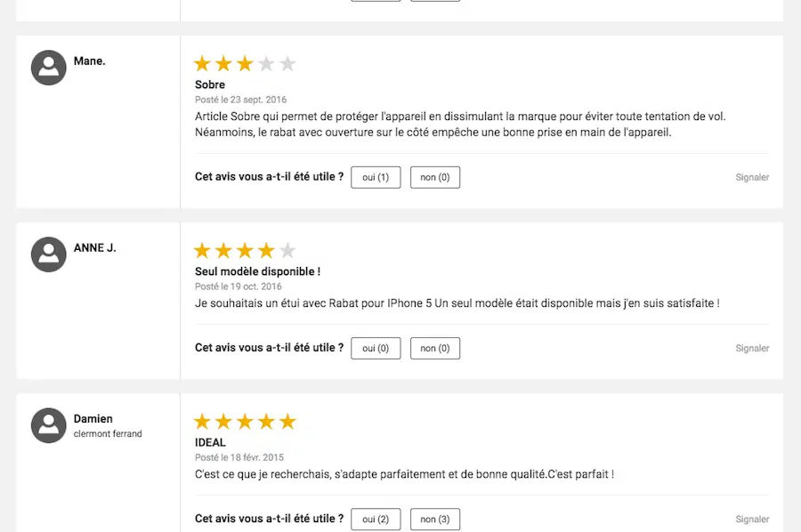Report Mane's review via Signaler
Screen dimensions: 801x532
click(x=752, y=178)
